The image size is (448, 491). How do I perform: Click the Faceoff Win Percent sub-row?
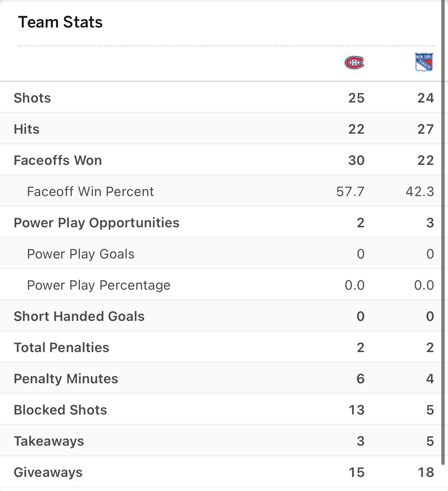[x=90, y=192]
